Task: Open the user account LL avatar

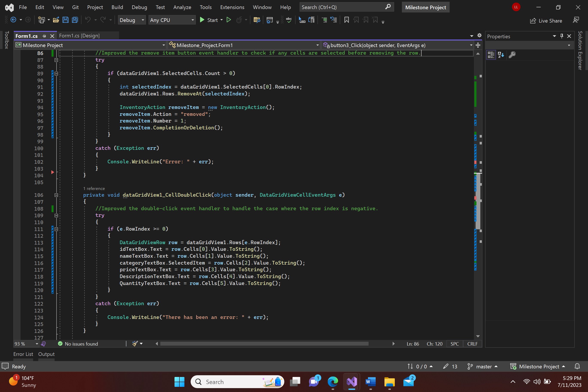Action: pos(516,7)
